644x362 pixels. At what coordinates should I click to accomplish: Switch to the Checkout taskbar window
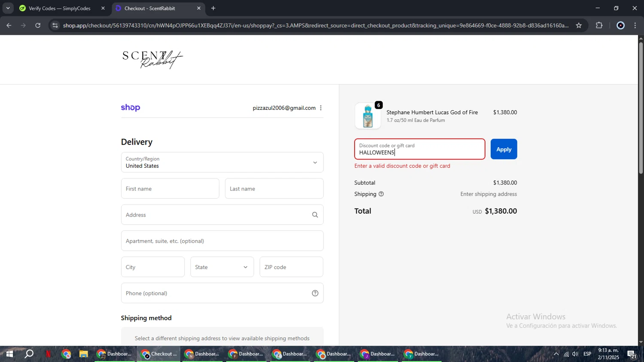tap(159, 354)
